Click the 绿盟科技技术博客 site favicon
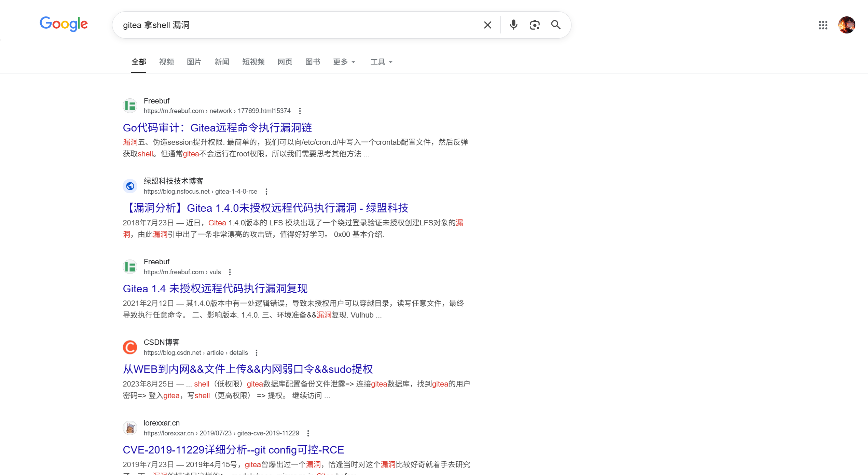Image resolution: width=868 pixels, height=475 pixels. 130,186
